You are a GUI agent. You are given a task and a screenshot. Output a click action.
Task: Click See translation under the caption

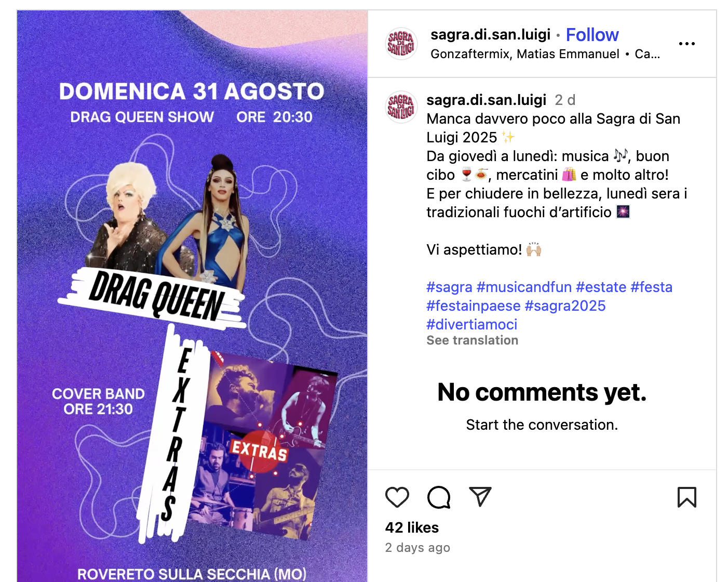point(472,340)
